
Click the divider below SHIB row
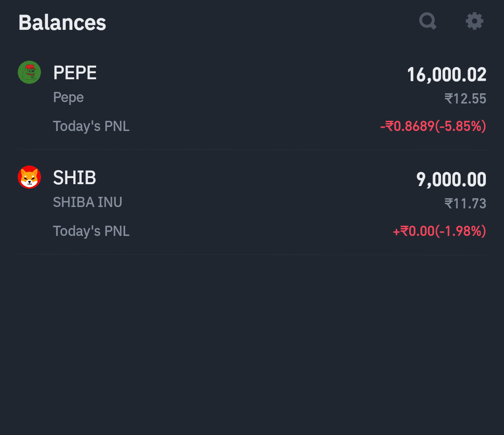[252, 255]
